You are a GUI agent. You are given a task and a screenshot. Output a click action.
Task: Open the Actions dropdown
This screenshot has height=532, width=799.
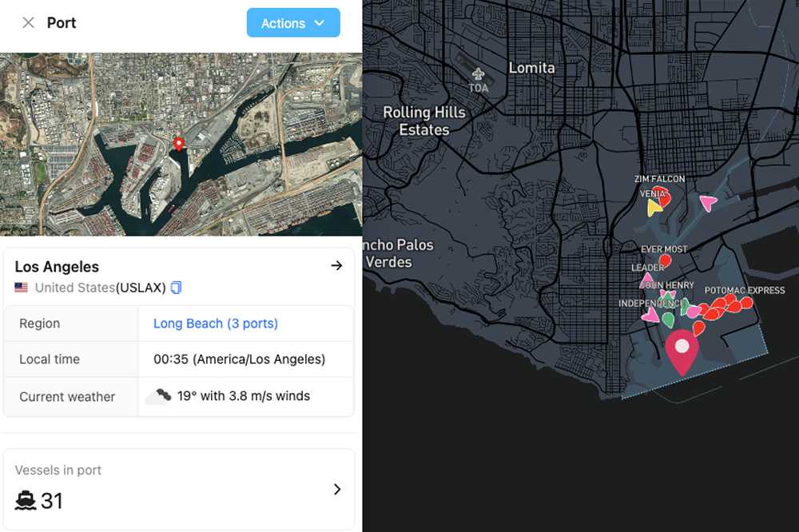pyautogui.click(x=293, y=23)
